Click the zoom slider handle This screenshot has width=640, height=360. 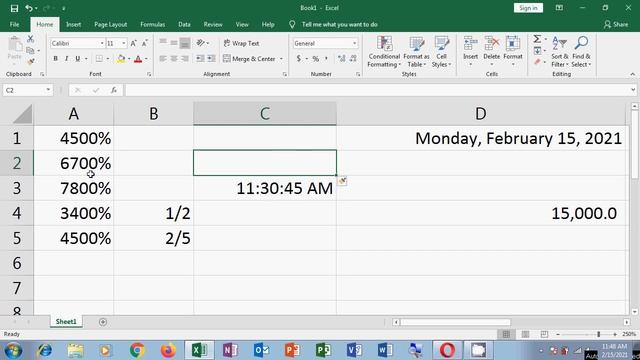click(598, 334)
